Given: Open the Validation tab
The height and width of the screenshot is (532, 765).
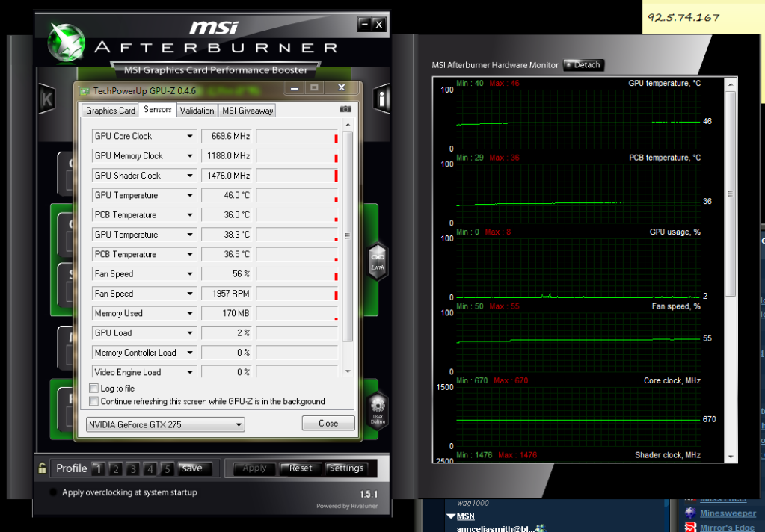Looking at the screenshot, I should click(x=197, y=111).
